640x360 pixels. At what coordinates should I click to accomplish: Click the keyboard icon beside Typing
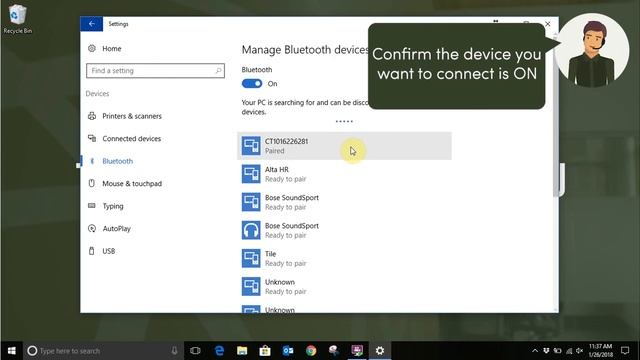click(92, 205)
